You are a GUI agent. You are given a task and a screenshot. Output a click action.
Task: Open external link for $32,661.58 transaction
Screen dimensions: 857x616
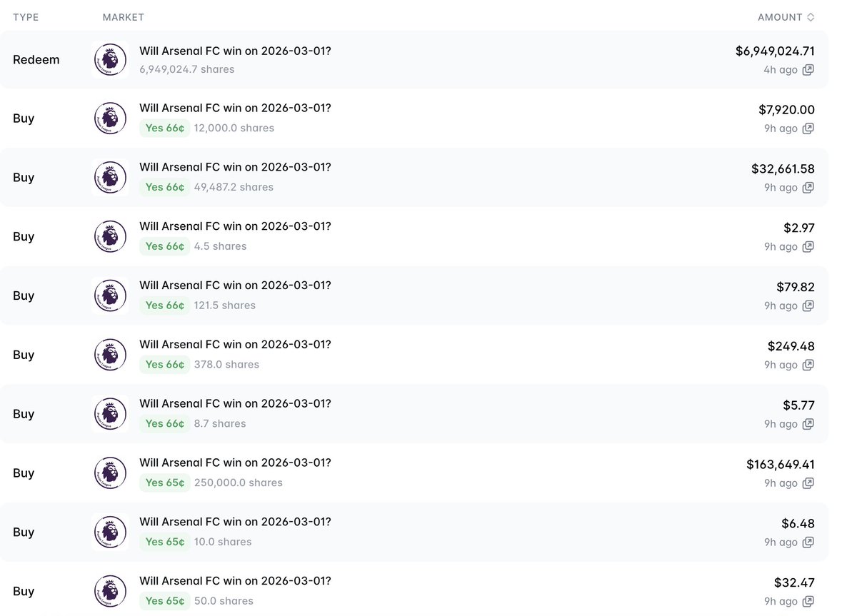[808, 188]
